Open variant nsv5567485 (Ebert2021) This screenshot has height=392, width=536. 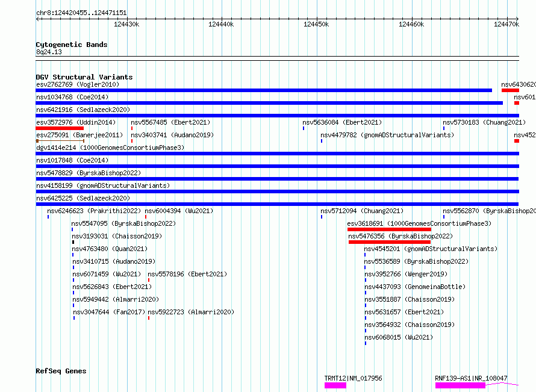tap(170, 122)
